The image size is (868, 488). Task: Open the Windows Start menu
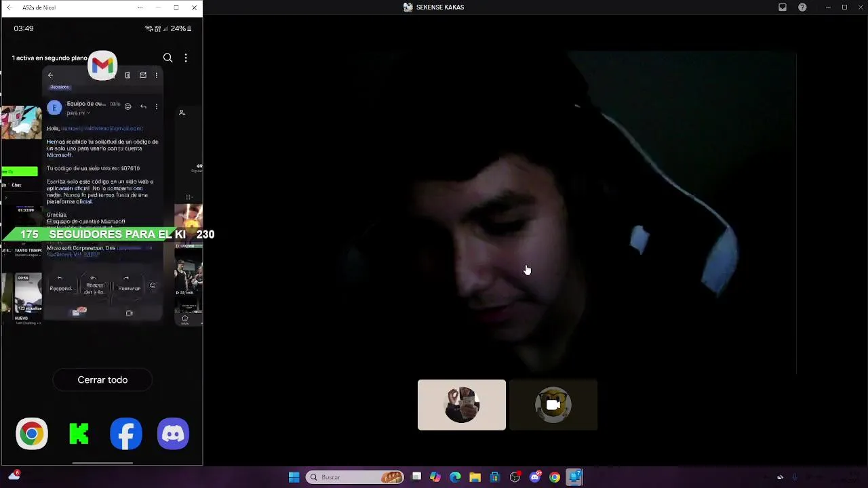pos(294,477)
